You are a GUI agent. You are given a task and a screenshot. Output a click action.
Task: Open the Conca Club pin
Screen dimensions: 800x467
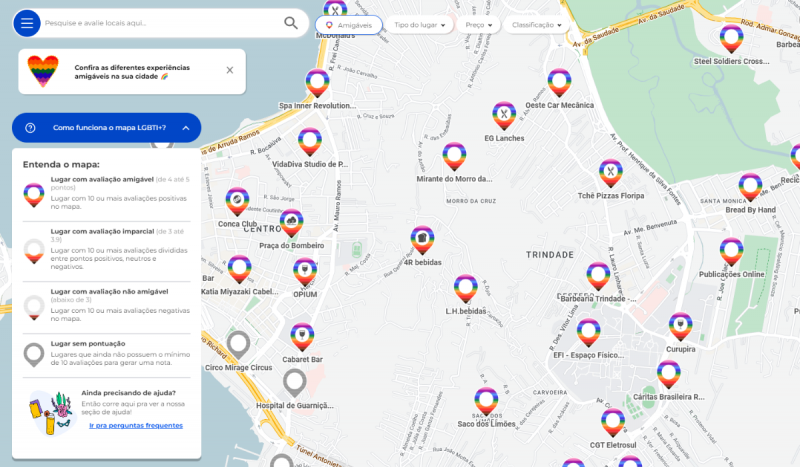pyautogui.click(x=237, y=202)
